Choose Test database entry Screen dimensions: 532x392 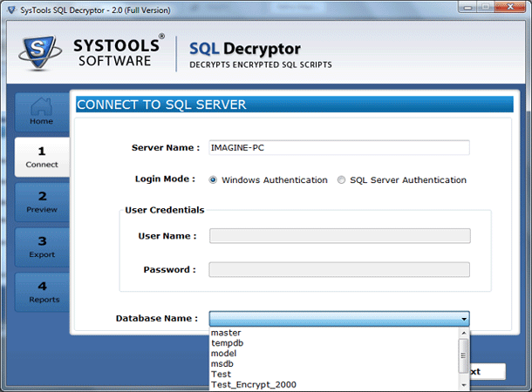point(334,375)
